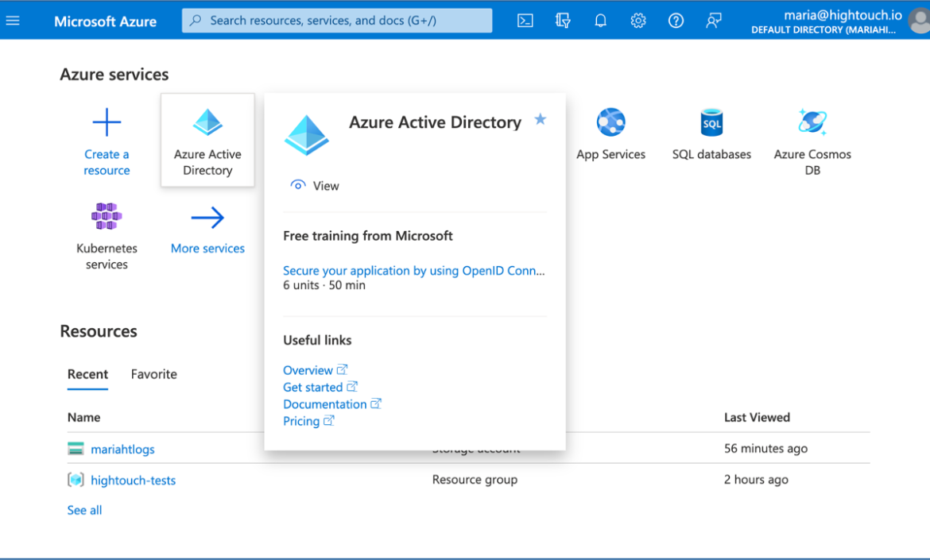Image resolution: width=930 pixels, height=560 pixels.
Task: Click the Azure Active Directory popup title
Action: (436, 122)
